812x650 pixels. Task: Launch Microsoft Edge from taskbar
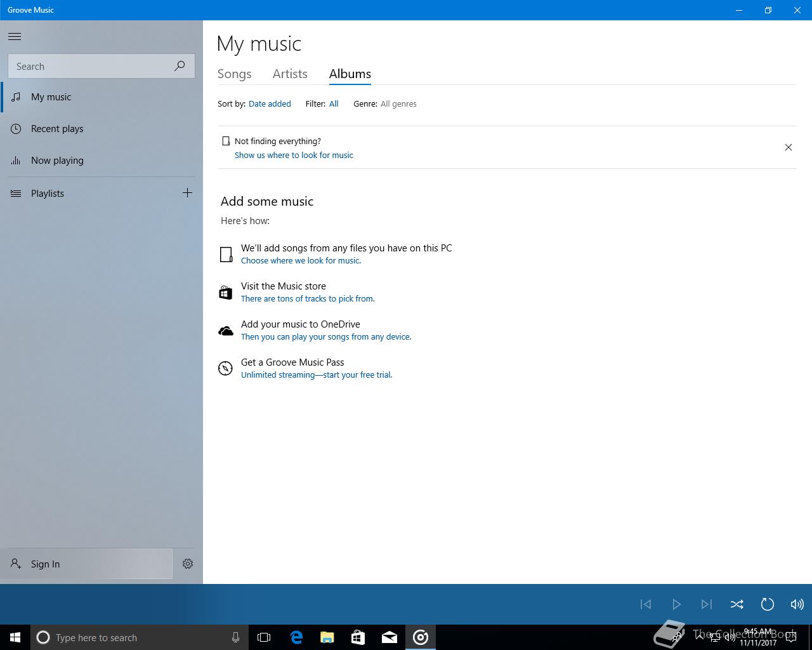point(296,637)
